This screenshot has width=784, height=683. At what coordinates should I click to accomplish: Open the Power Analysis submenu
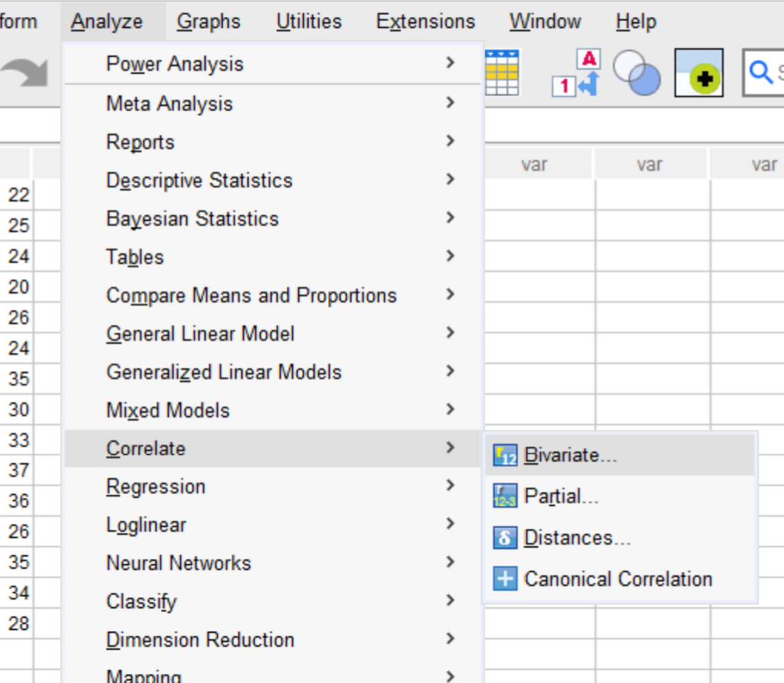tap(273, 64)
